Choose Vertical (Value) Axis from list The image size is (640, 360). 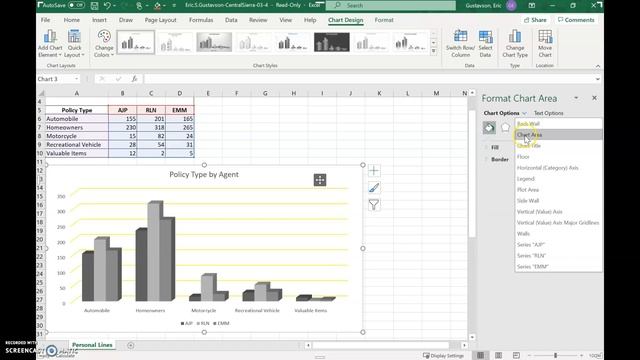(x=559, y=212)
